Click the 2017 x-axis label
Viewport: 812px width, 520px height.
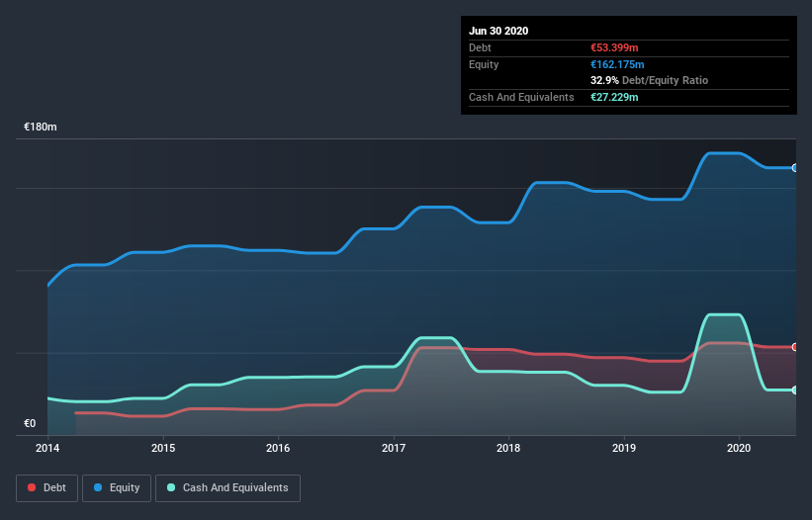click(394, 448)
